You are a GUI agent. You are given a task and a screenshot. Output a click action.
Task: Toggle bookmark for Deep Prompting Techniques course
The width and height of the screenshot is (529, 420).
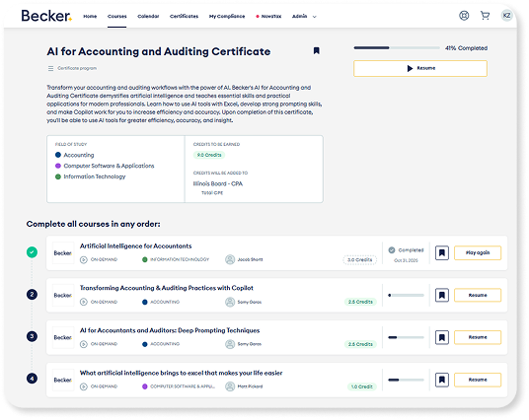point(441,337)
